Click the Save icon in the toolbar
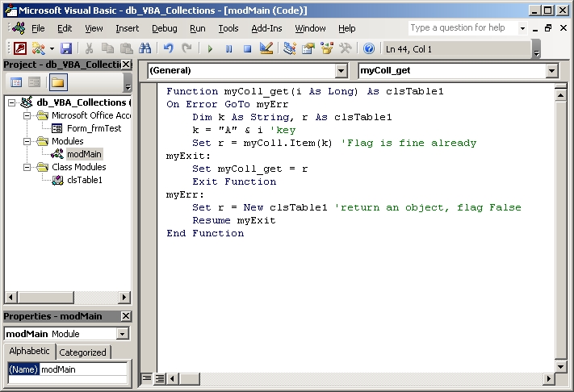 [66, 49]
